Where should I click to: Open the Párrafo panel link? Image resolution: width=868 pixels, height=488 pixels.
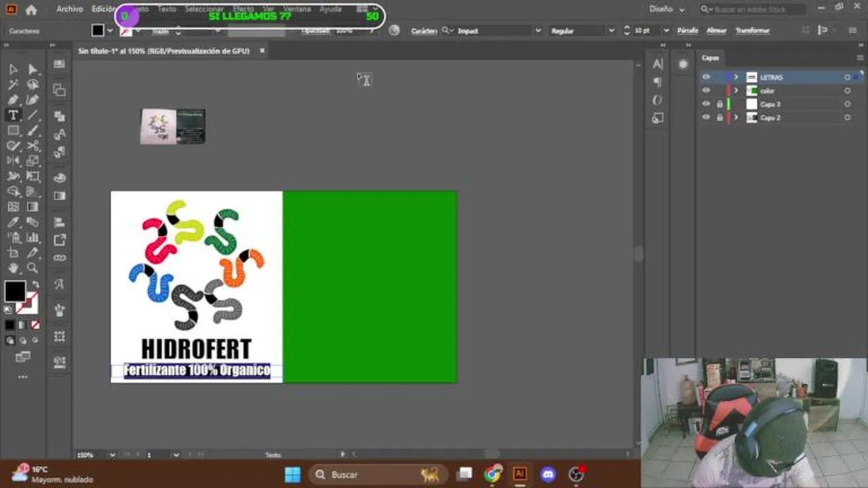(688, 30)
